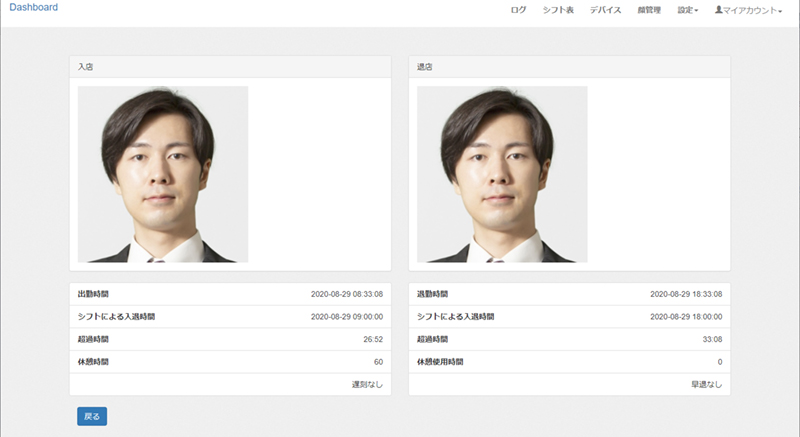Click the 33:08 overtime value
This screenshot has width=800, height=437.
click(x=711, y=339)
